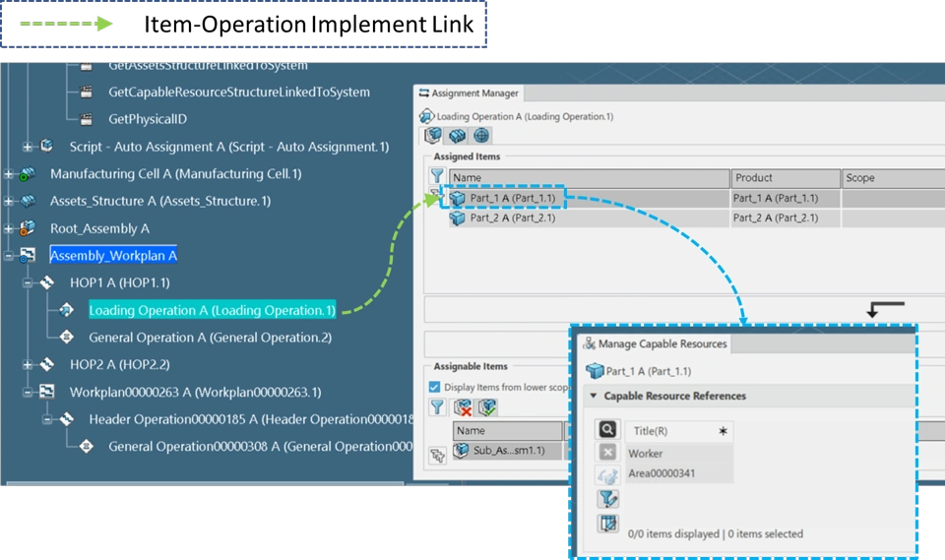Image resolution: width=945 pixels, height=560 pixels.
Task: Click the Loading Operation A node icon
Action: coord(66,310)
